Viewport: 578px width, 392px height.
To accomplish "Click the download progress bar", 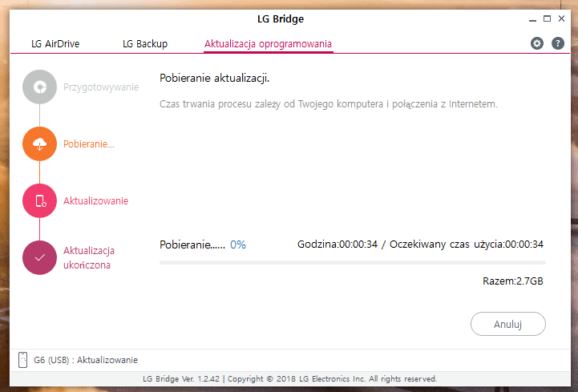I will [x=353, y=263].
